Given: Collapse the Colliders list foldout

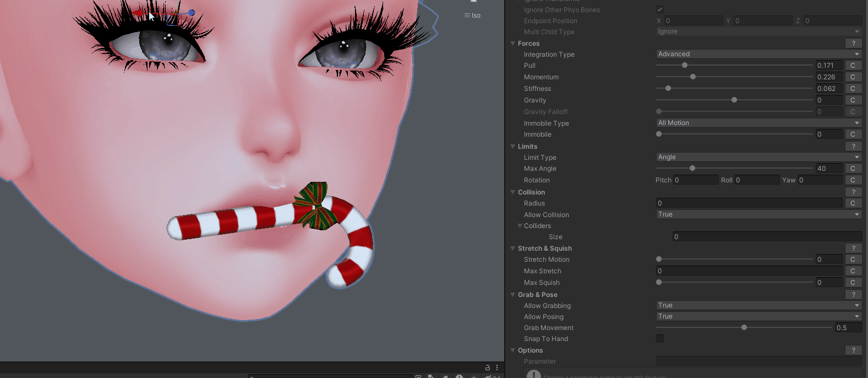Looking at the screenshot, I should click(520, 226).
